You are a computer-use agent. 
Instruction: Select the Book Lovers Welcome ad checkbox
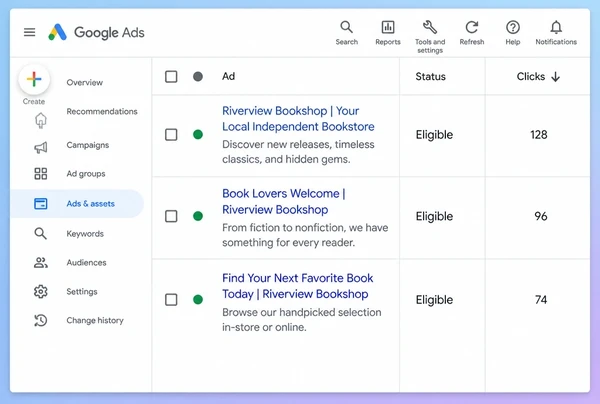pyautogui.click(x=171, y=216)
